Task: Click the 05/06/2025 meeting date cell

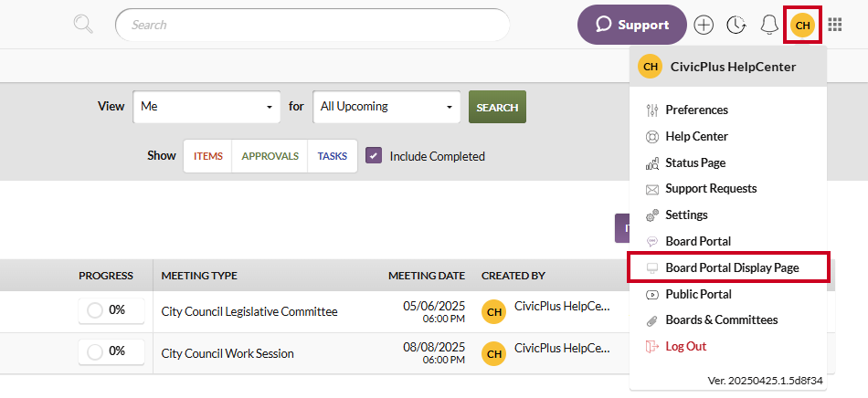Action: 434,311
